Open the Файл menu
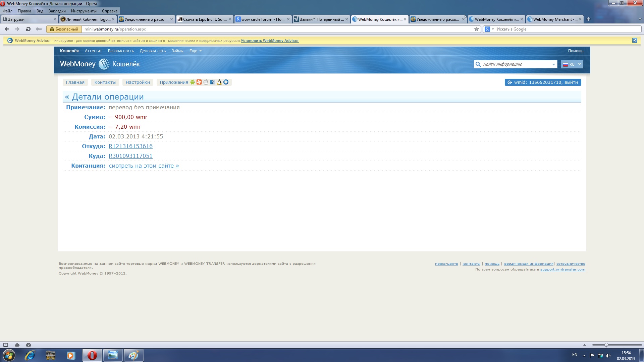Image resolution: width=644 pixels, height=362 pixels. pos(7,11)
